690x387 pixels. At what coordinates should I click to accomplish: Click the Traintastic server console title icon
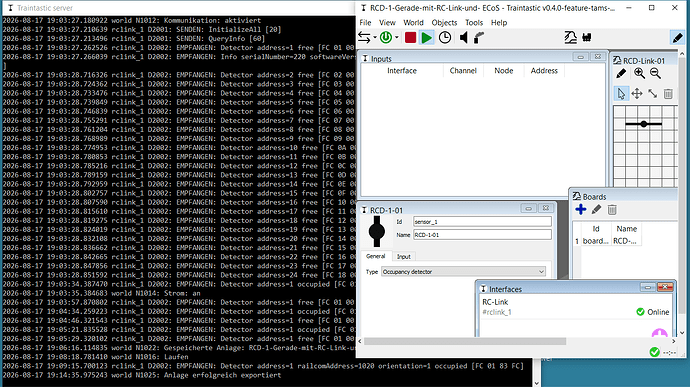coord(11,8)
